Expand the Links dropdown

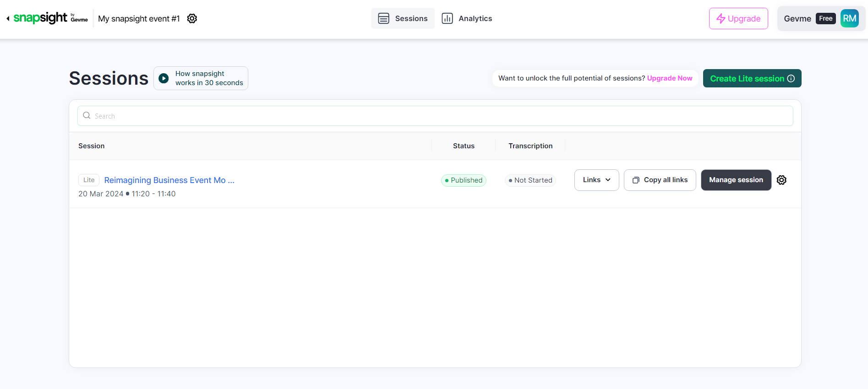(x=596, y=180)
